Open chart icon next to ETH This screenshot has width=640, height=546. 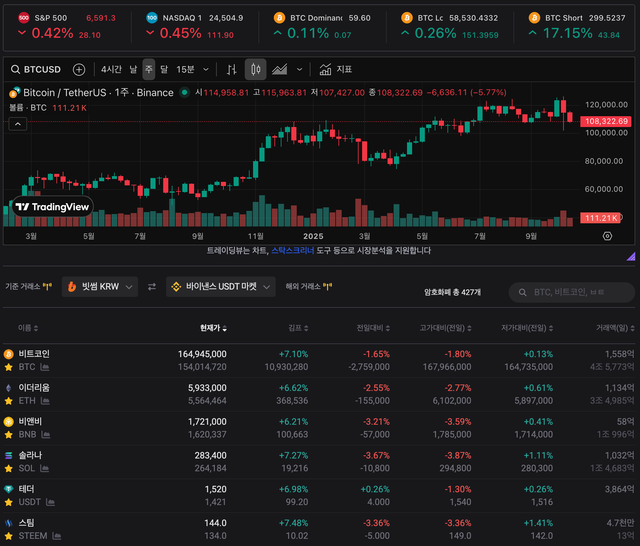click(x=45, y=401)
